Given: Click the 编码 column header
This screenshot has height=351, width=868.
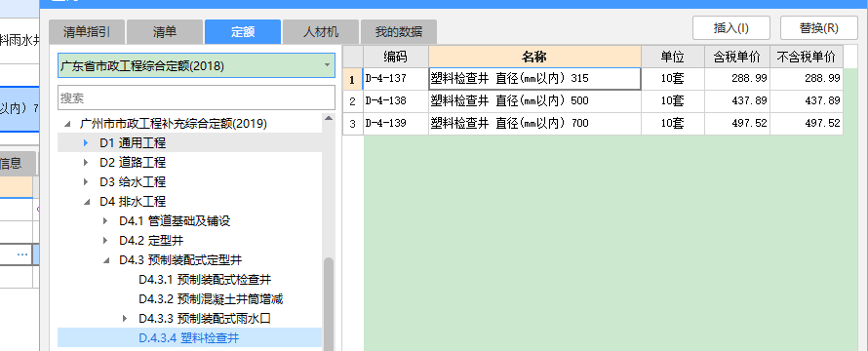Looking at the screenshot, I should [x=396, y=57].
